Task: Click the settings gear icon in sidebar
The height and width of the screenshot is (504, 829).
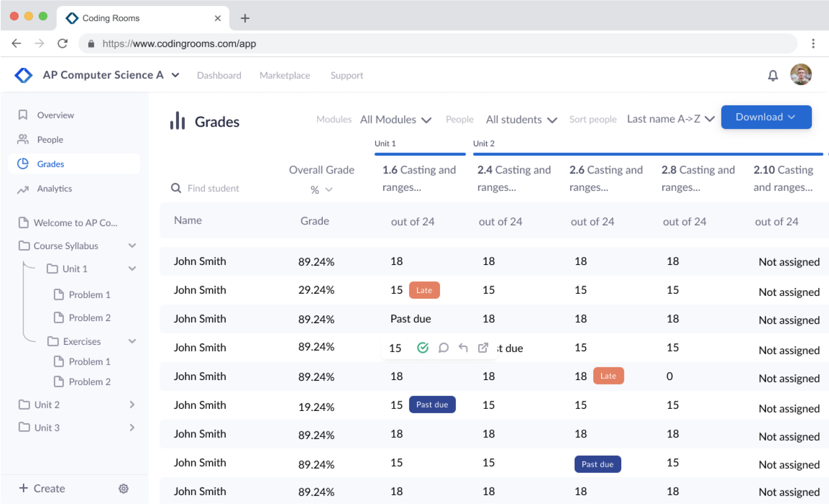Action: [123, 489]
